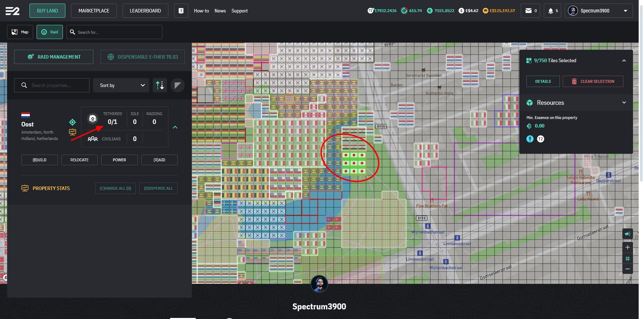Switch to Map mode
This screenshot has height=319, width=644.
click(20, 32)
